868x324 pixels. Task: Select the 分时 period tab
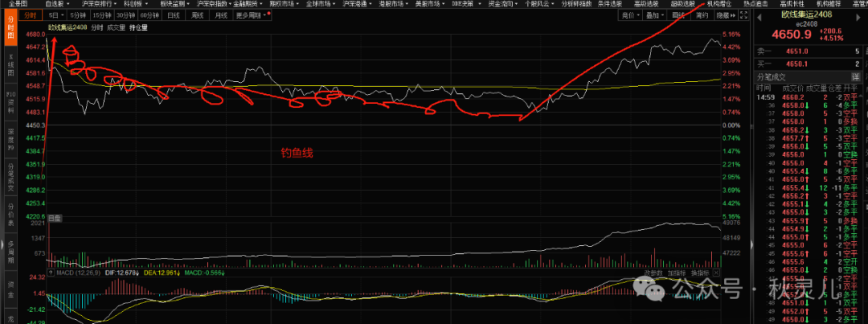coord(31,15)
